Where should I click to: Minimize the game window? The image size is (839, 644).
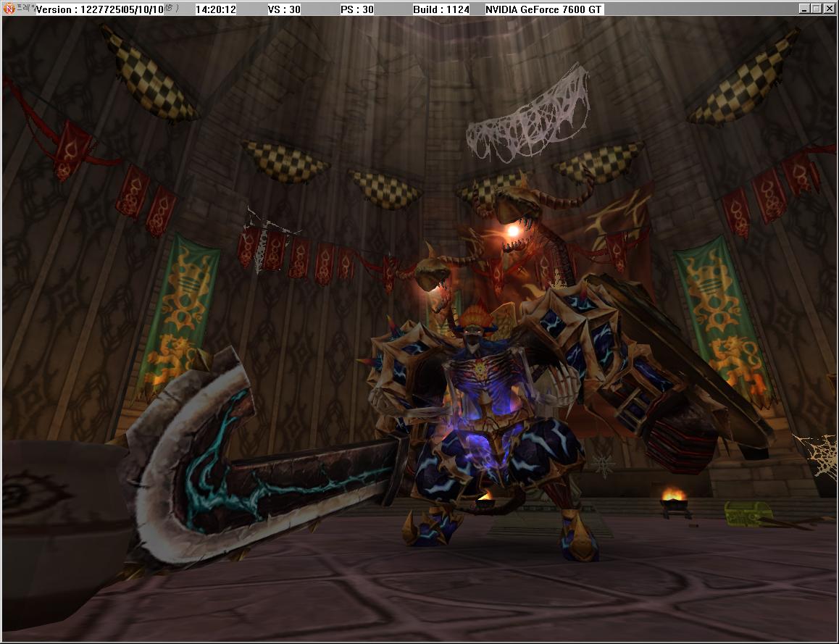[x=804, y=9]
